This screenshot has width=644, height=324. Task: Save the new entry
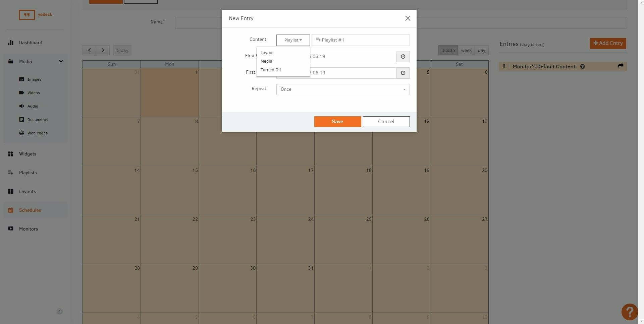point(337,122)
